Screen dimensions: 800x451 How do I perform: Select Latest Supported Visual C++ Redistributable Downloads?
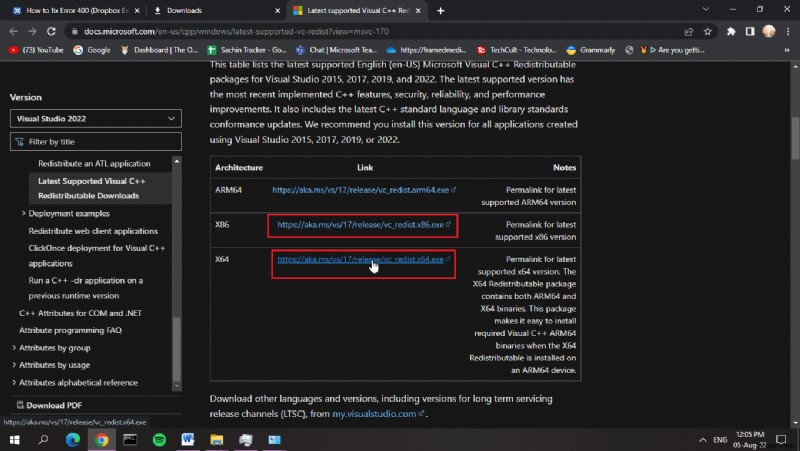[x=92, y=188]
